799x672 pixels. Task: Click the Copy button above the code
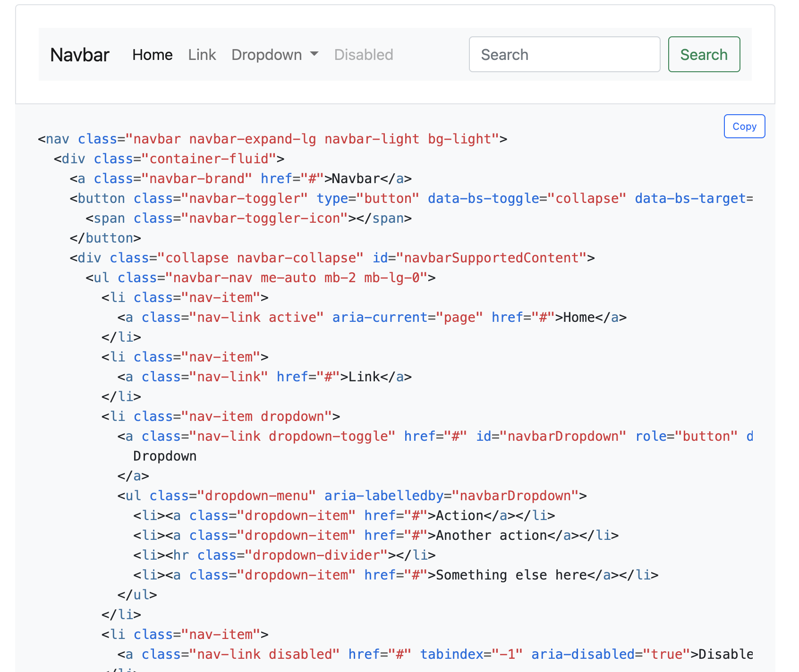(744, 126)
